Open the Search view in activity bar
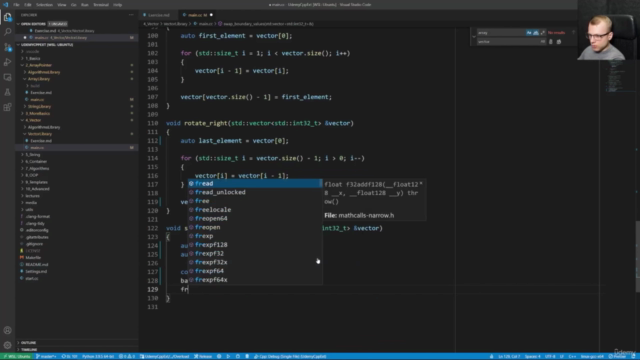 7,32
